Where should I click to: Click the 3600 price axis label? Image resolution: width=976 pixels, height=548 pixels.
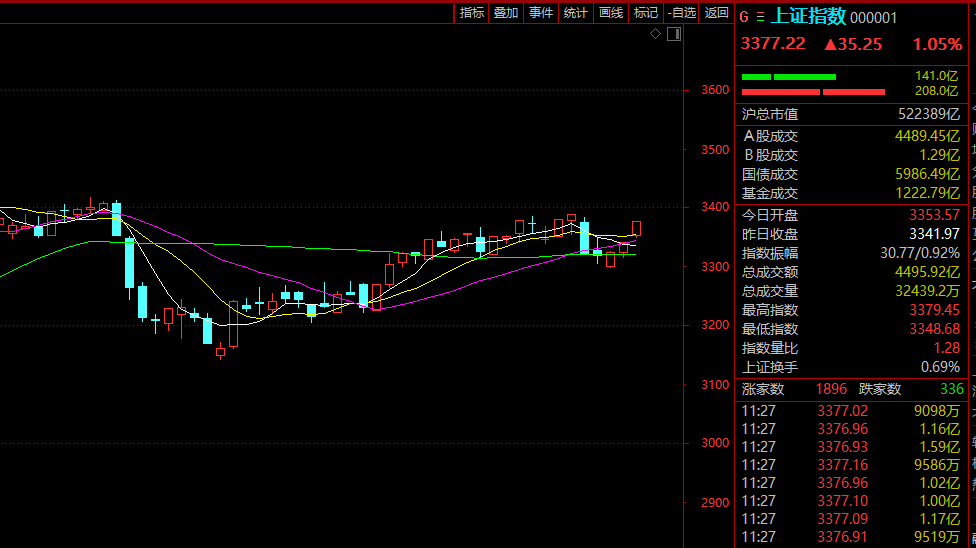pos(715,90)
